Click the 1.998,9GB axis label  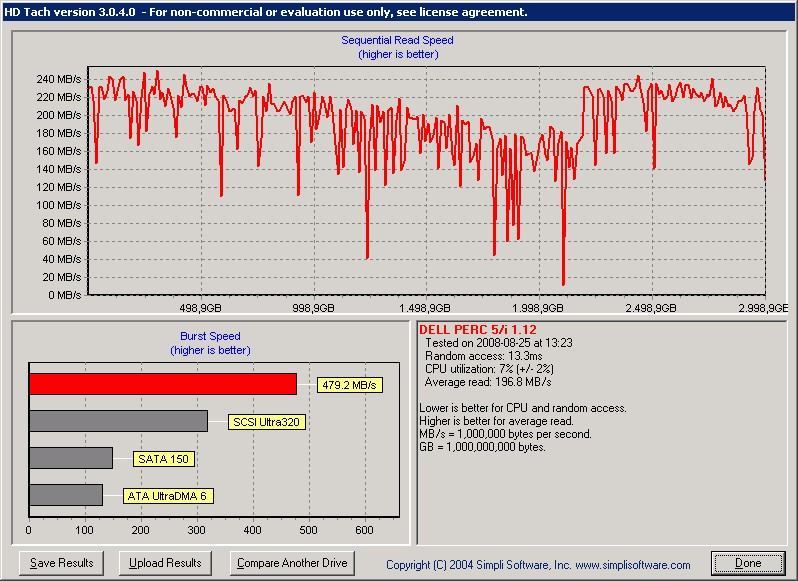tap(538, 308)
